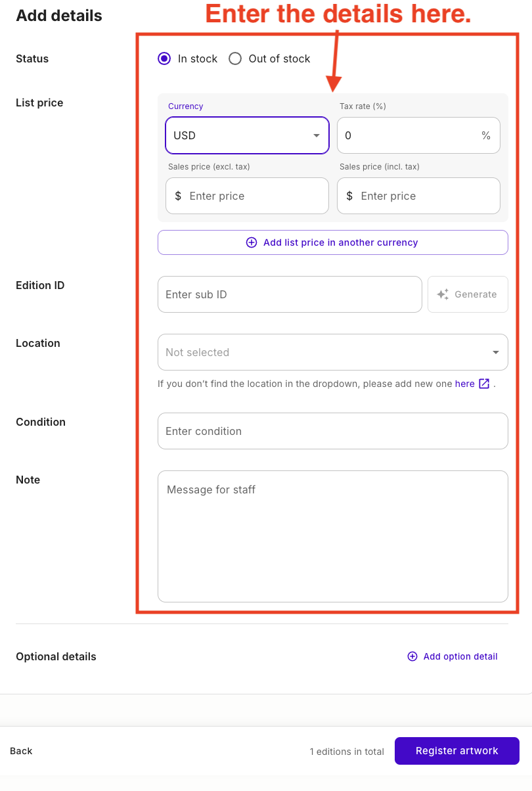Follow the 'here' link to add location
Screen dimensions: 532x791
click(464, 384)
